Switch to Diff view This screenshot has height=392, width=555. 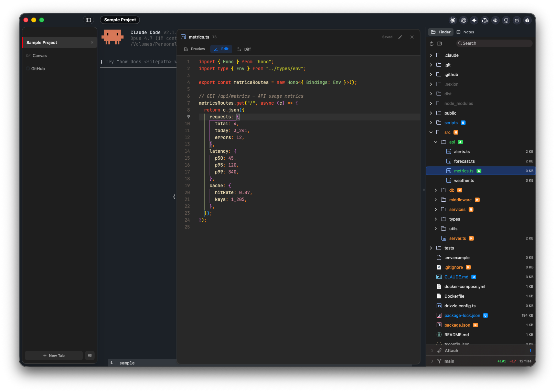[244, 49]
